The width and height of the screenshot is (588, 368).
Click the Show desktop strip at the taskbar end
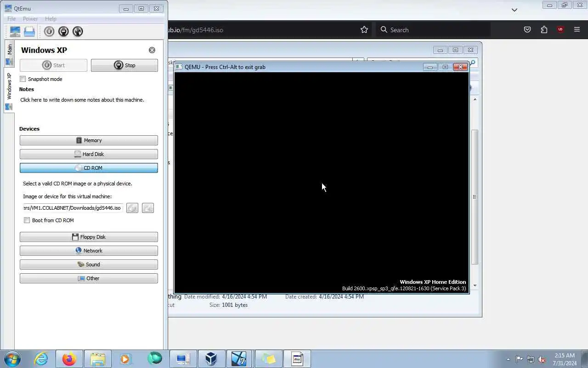584,359
